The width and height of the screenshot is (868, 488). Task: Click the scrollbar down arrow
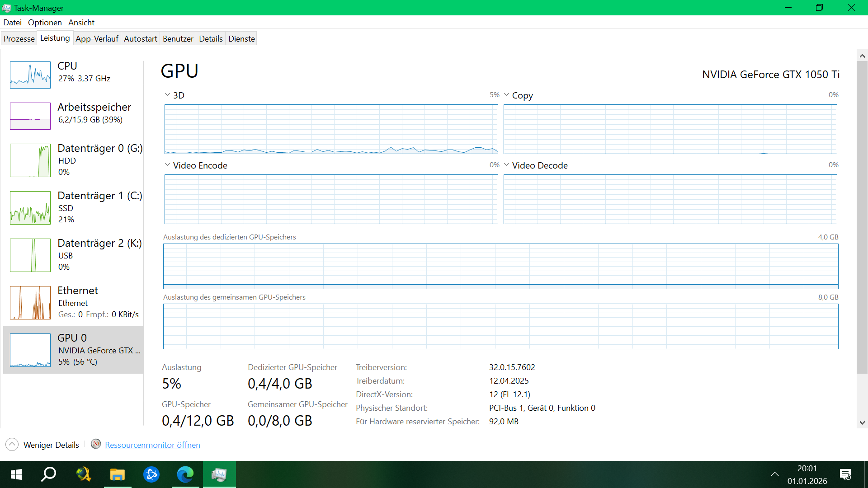[862, 423]
